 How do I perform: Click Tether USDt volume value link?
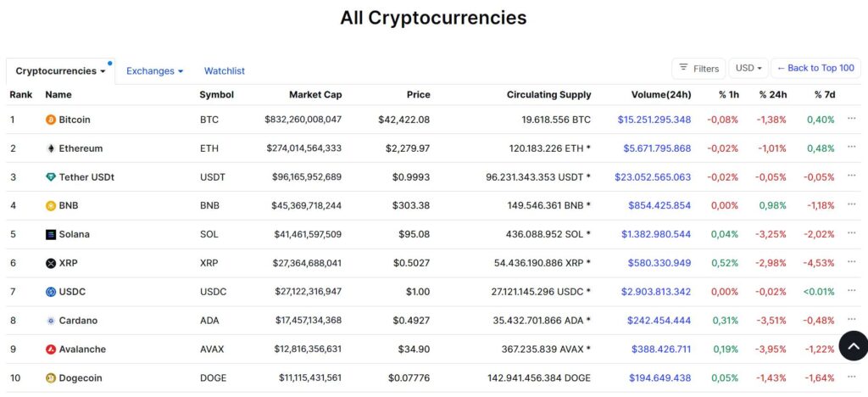(653, 177)
